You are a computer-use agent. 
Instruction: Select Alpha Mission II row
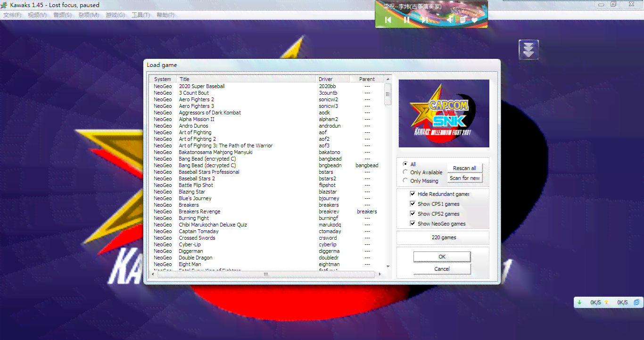point(267,119)
